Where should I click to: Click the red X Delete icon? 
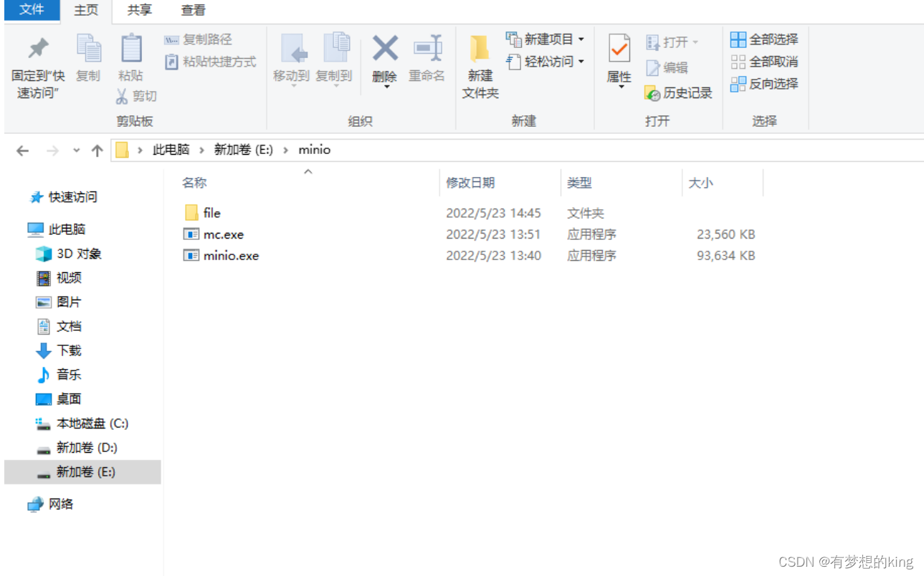[x=385, y=49]
